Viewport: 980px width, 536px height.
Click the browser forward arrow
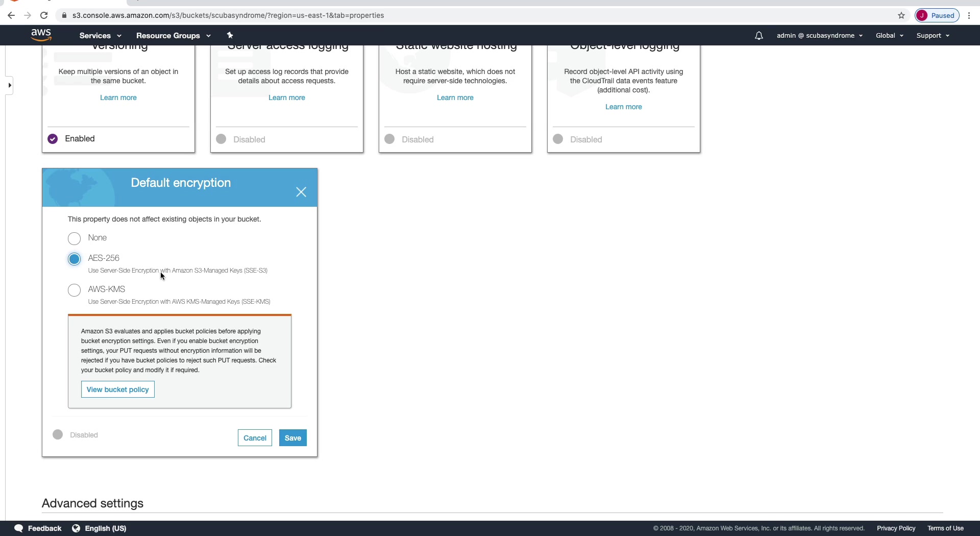28,15
